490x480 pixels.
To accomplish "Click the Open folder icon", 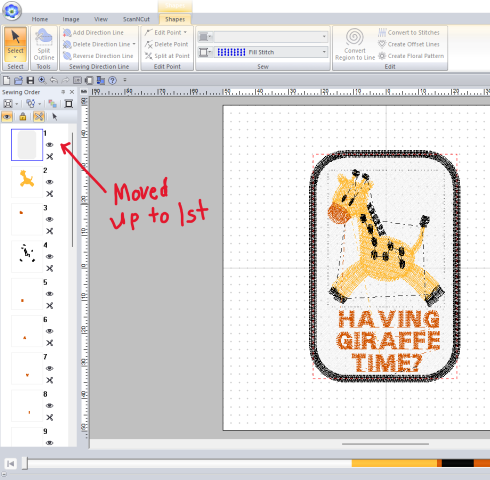I will pyautogui.click(x=18, y=80).
